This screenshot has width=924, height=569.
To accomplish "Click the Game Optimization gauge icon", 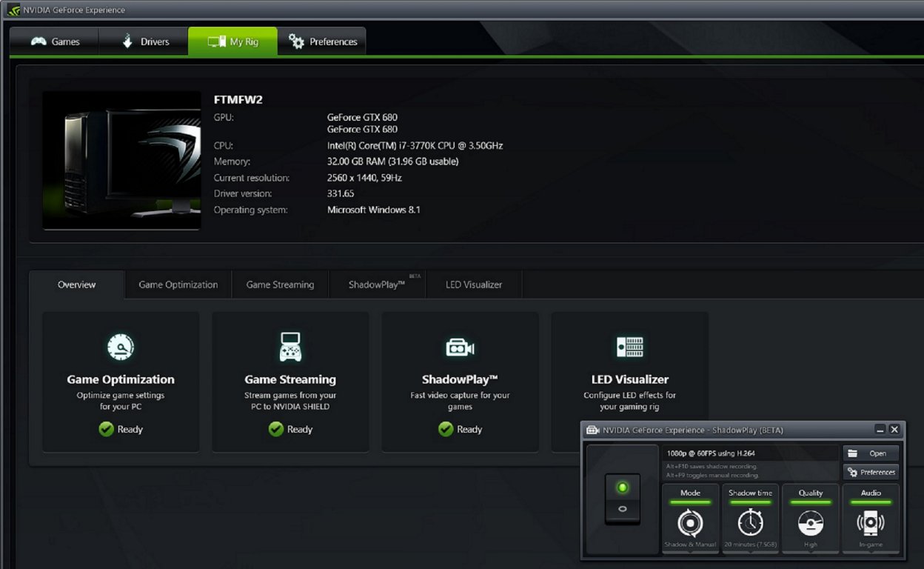I will (x=121, y=347).
